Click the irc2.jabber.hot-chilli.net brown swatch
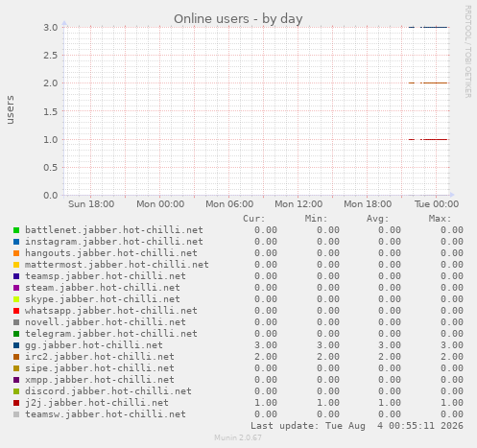Screen dimensions: 477x448 16,357
